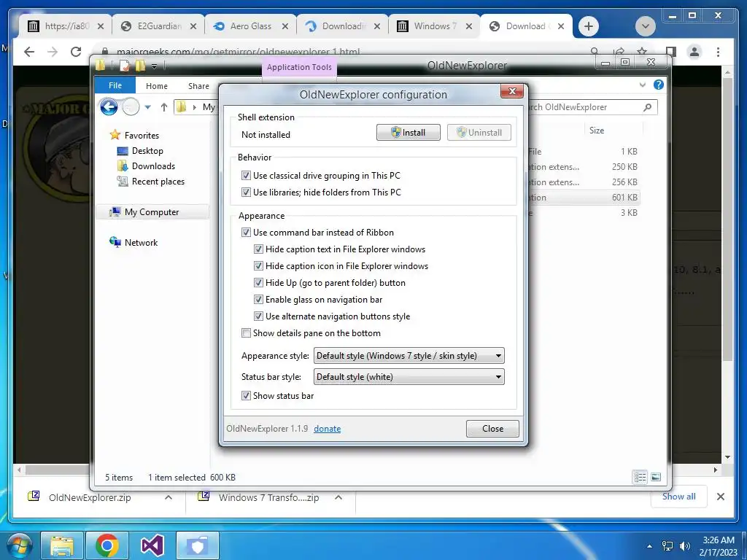
Task: Toggle Use alternate navigation buttons style
Action: coord(258,316)
